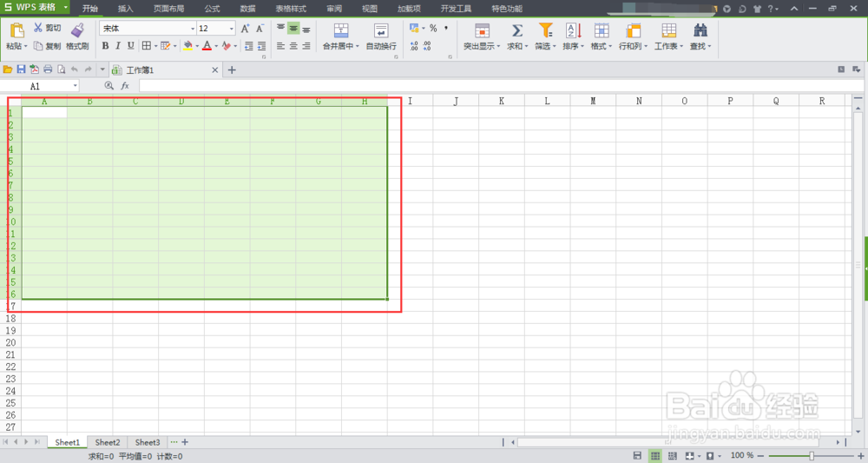Click the print preview icon
868x463 pixels.
tap(61, 69)
